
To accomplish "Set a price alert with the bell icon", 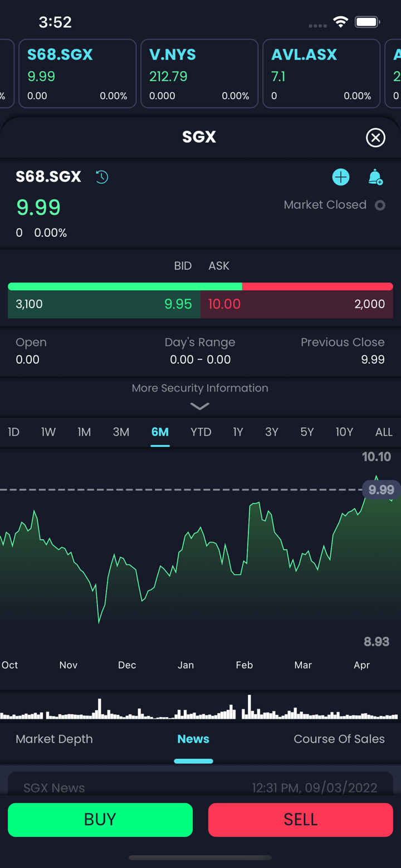I will point(375,177).
